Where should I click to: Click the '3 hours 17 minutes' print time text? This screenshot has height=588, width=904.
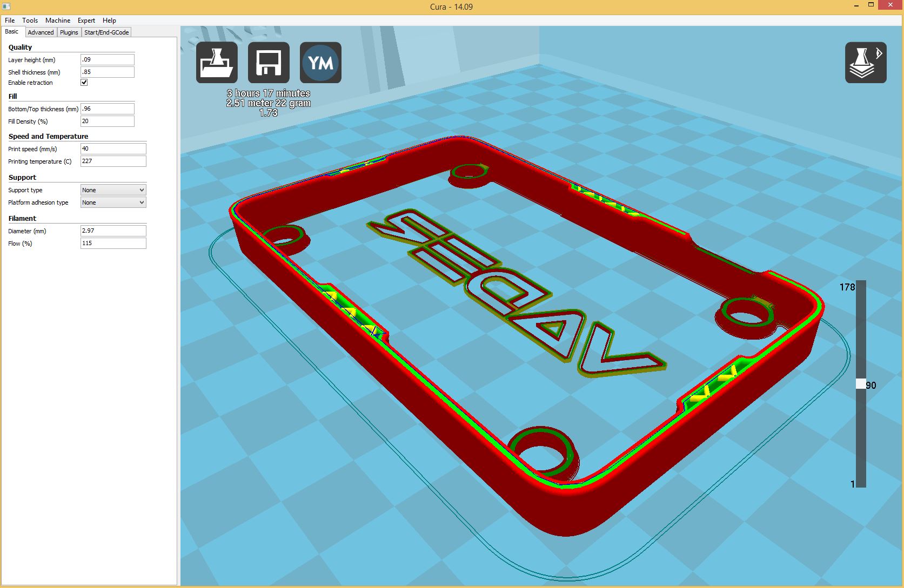(269, 93)
